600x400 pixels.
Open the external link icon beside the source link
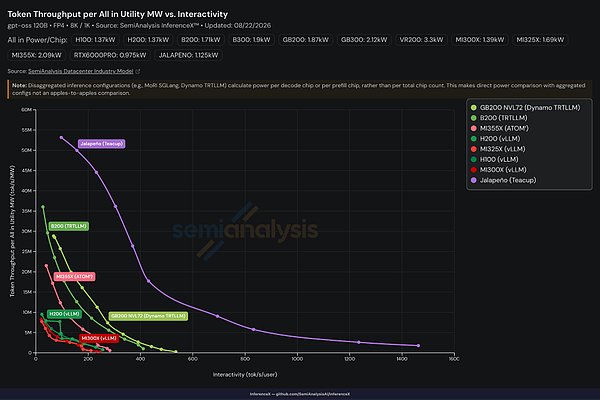click(x=138, y=71)
